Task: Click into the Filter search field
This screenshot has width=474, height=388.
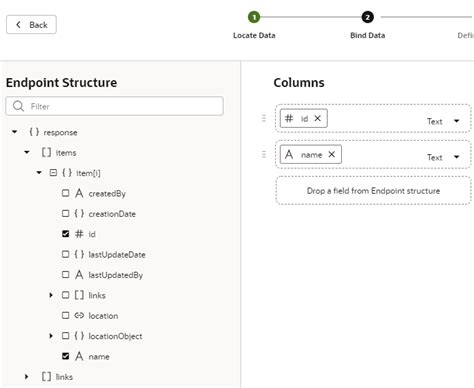Action: (x=114, y=106)
